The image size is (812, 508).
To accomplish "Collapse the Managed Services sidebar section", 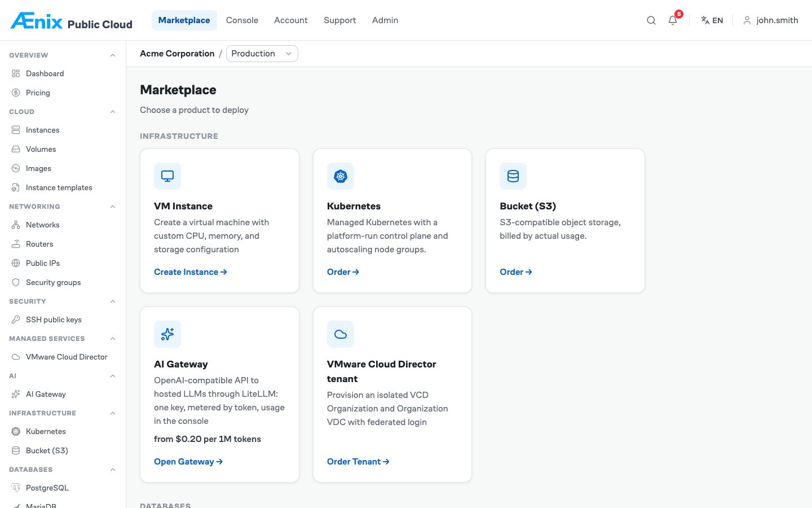I will tap(113, 339).
